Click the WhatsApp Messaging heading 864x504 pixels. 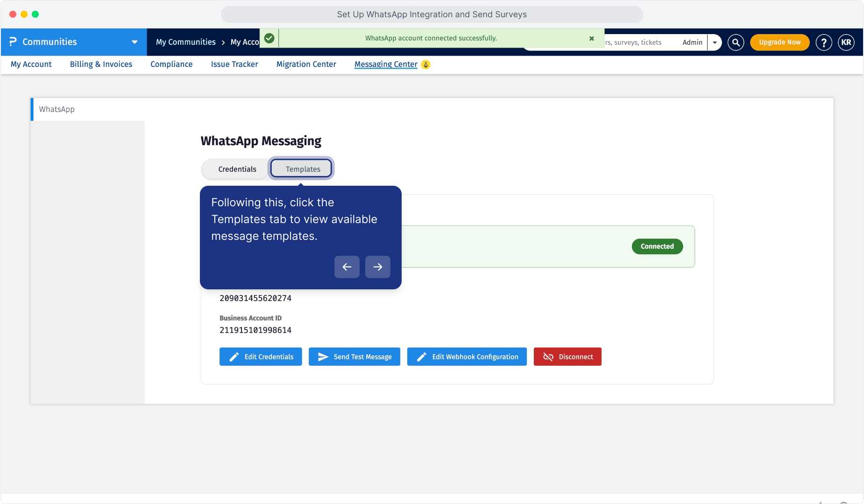(x=261, y=141)
